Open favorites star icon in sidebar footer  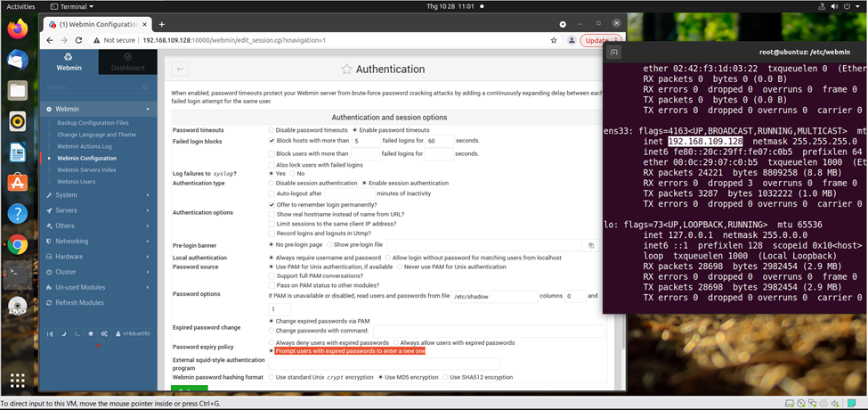click(x=91, y=334)
